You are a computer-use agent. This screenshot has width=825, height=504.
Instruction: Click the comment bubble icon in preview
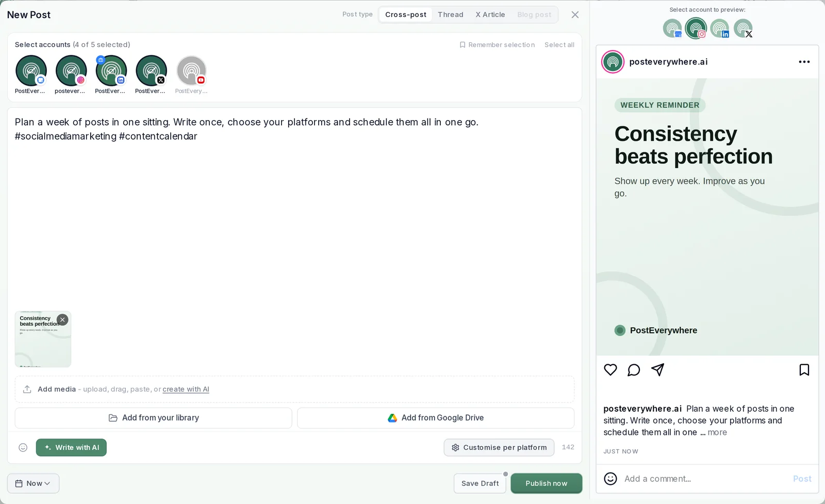(634, 369)
